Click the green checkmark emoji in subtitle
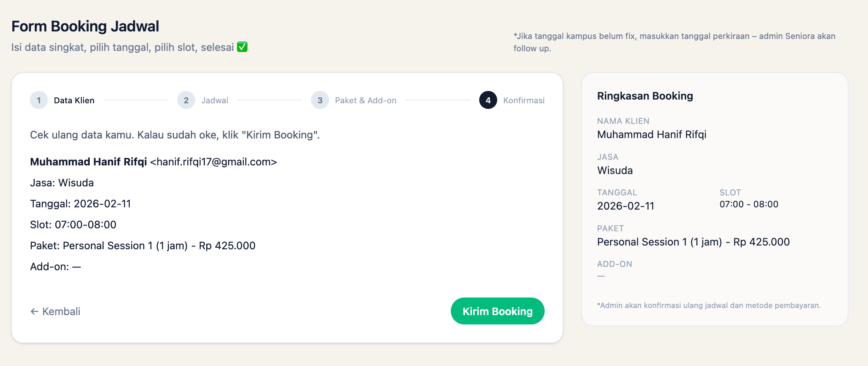Image resolution: width=868 pixels, height=366 pixels. 242,47
